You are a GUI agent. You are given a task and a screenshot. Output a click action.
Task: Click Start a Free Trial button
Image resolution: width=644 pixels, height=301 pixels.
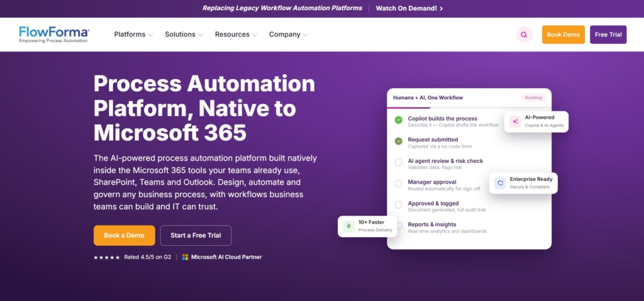click(x=196, y=235)
